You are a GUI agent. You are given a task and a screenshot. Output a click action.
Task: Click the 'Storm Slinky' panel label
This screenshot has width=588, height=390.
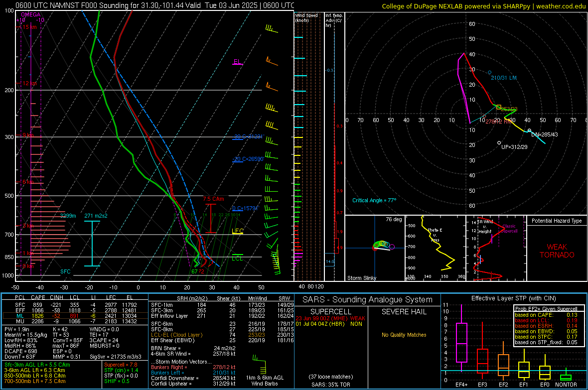click(361, 278)
